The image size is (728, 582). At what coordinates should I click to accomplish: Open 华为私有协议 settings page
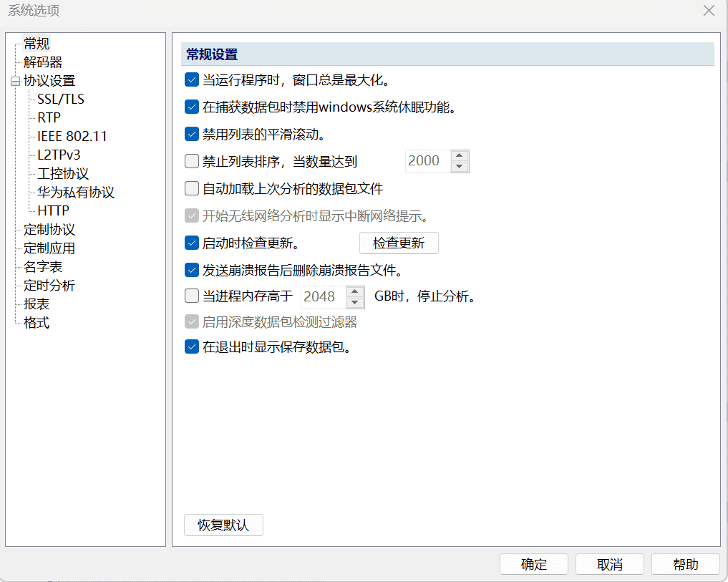point(76,193)
